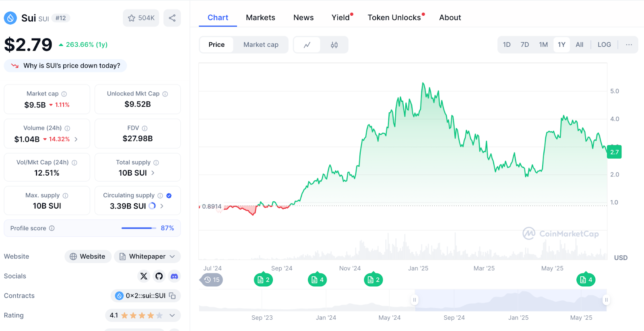Open the share icon button
This screenshot has width=644, height=331.
point(172,18)
